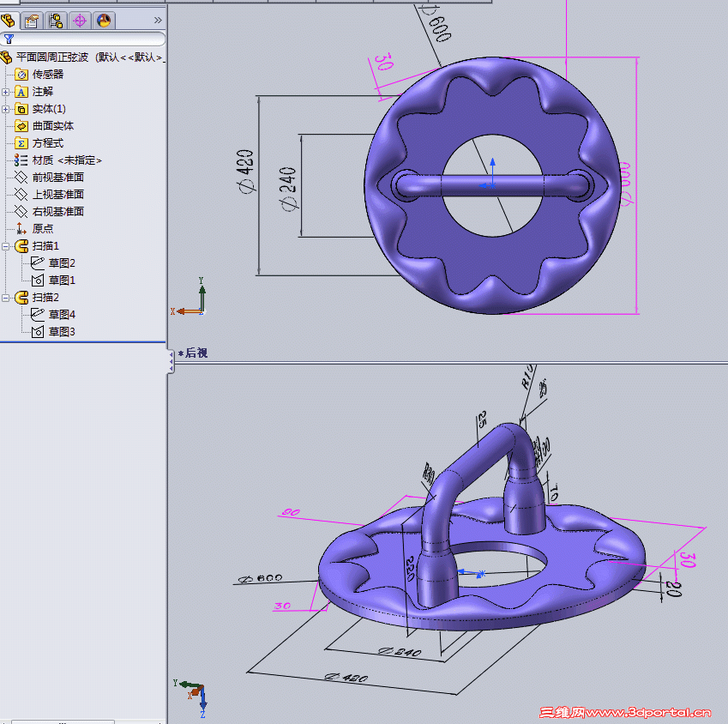Image resolution: width=728 pixels, height=724 pixels.
Task: Click the 草图2 sketch icon
Action: pos(38,262)
